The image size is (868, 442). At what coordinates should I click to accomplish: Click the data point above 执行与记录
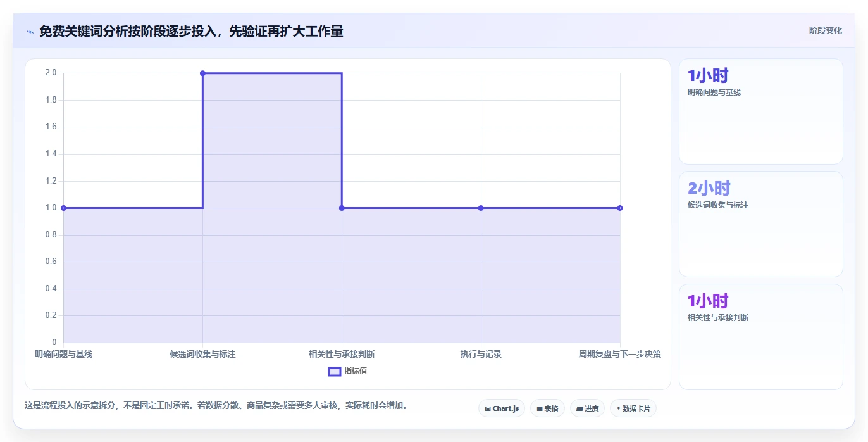click(481, 208)
